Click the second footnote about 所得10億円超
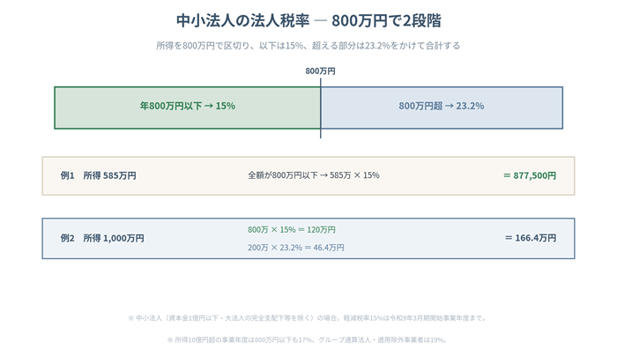This screenshot has height=364, width=617. click(x=308, y=339)
